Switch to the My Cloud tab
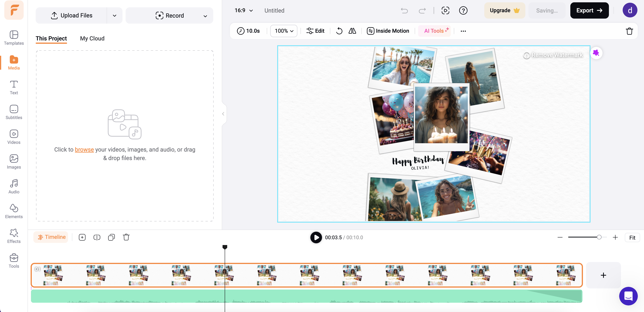 click(92, 39)
